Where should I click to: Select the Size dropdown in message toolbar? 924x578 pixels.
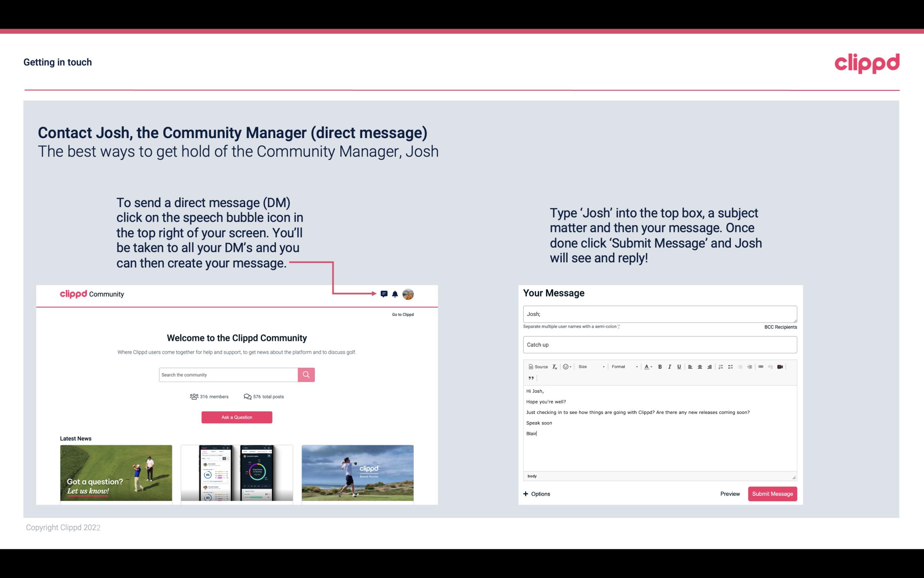point(591,366)
